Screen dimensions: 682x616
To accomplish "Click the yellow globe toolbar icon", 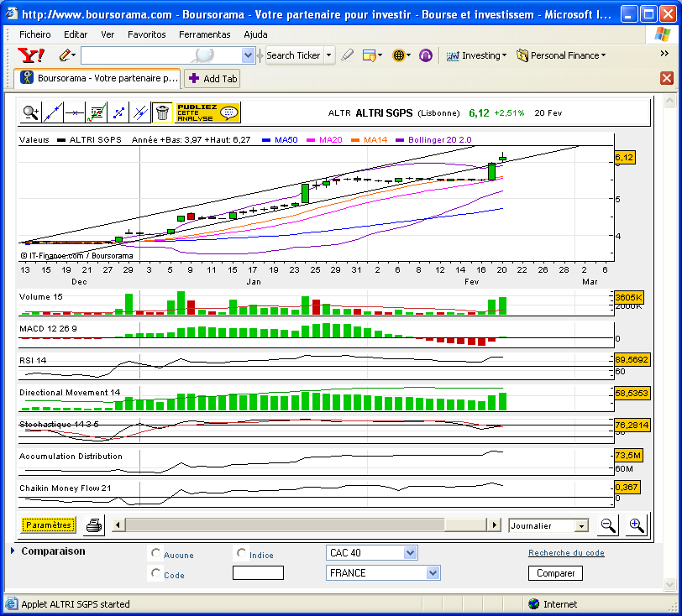I will [x=398, y=55].
